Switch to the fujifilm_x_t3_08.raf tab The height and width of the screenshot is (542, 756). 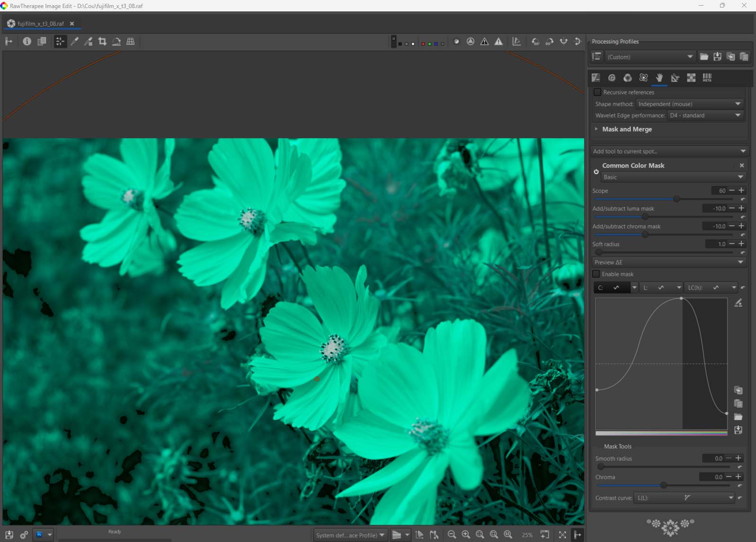click(40, 24)
